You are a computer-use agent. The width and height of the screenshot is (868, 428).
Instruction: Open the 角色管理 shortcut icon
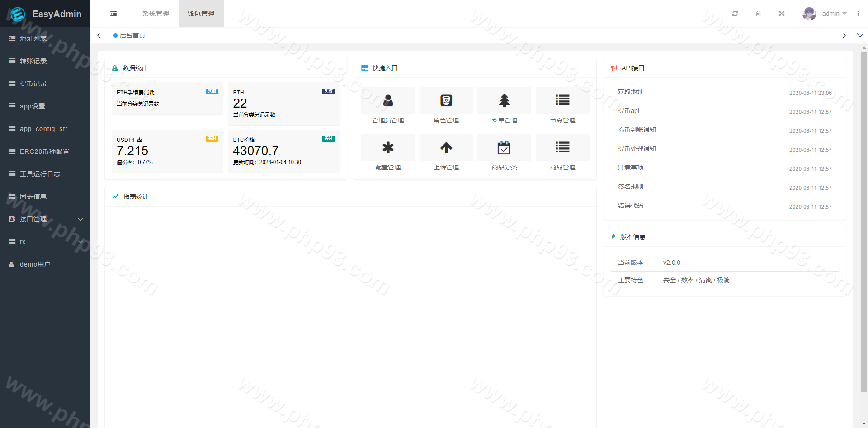click(446, 100)
